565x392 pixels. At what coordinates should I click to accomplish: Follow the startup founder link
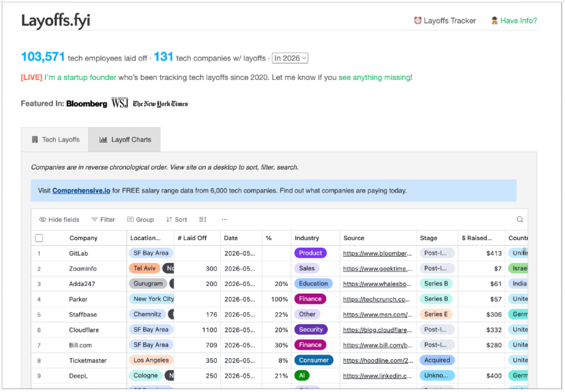pos(81,78)
